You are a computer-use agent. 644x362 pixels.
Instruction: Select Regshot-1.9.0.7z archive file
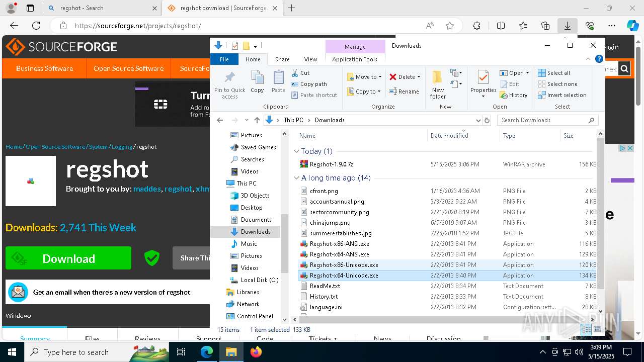[x=332, y=164]
